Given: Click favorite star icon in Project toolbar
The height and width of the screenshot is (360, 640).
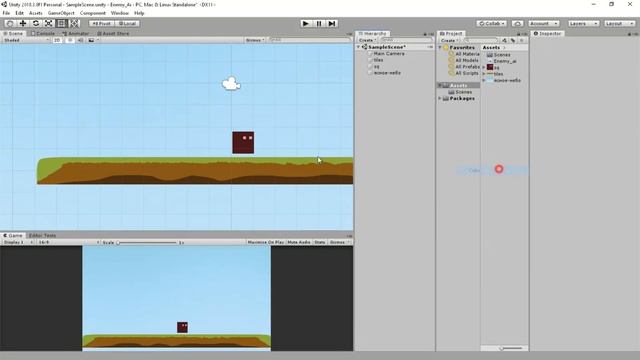Looking at the screenshot, I should point(522,40).
